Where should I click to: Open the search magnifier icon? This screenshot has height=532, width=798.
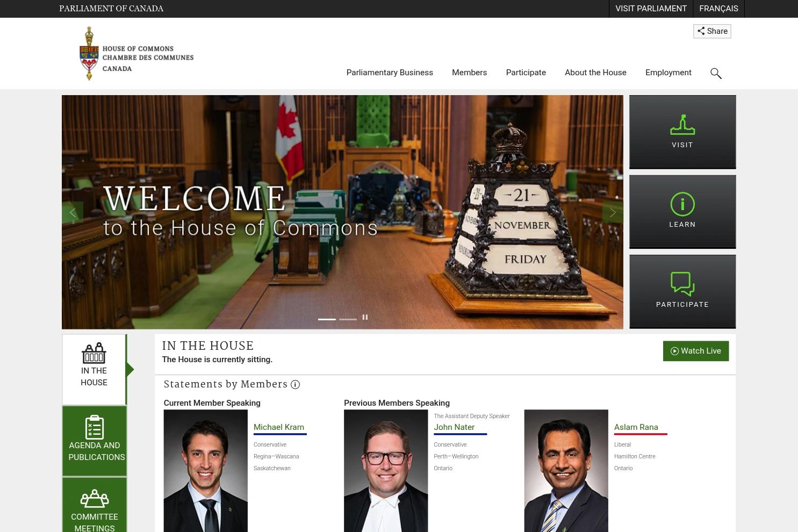tap(716, 73)
